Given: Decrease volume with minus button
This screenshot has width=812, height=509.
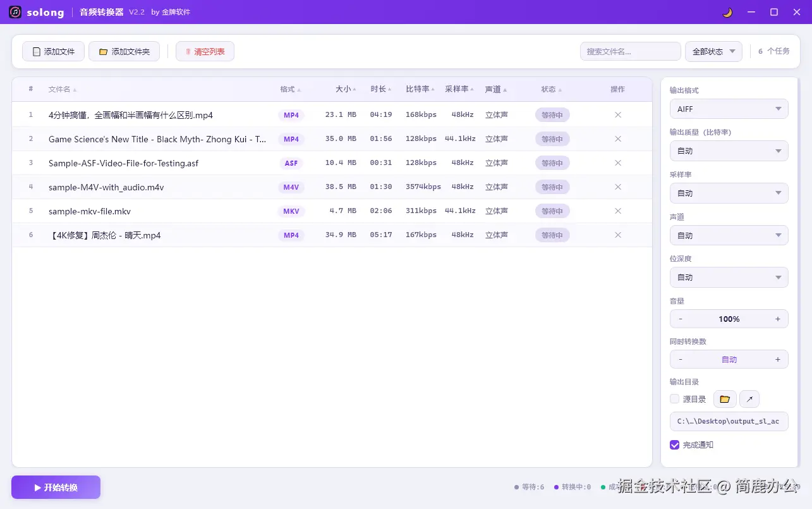Looking at the screenshot, I should [x=681, y=319].
